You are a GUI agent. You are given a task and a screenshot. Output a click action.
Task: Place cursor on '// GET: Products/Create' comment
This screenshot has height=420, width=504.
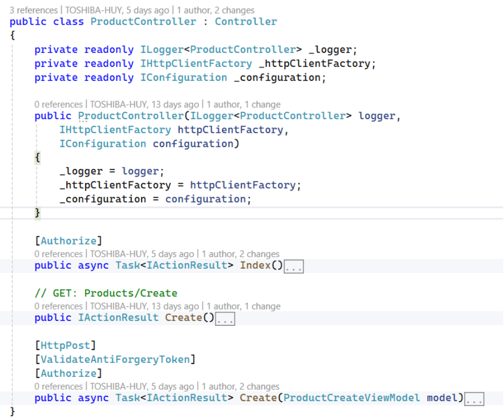coord(106,293)
